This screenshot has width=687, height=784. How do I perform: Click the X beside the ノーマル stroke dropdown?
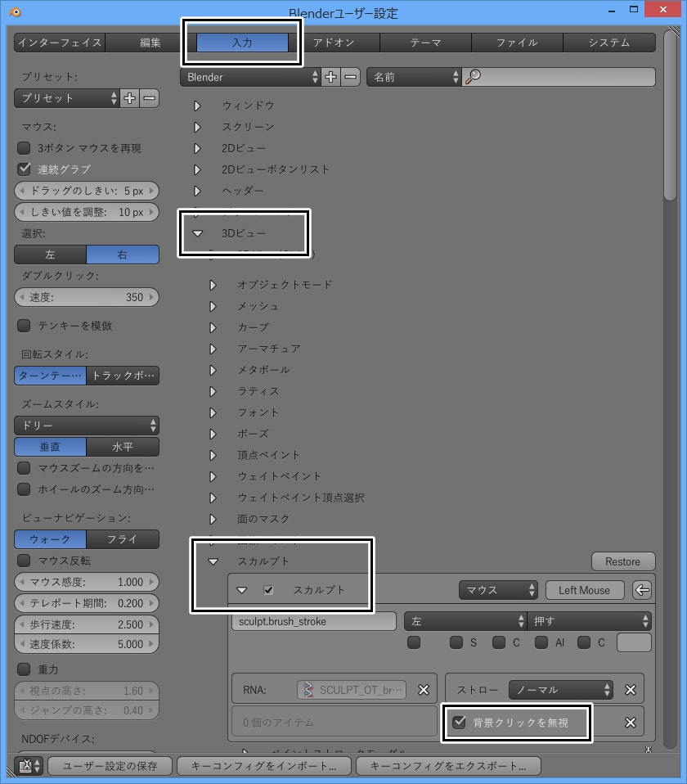tap(631, 690)
